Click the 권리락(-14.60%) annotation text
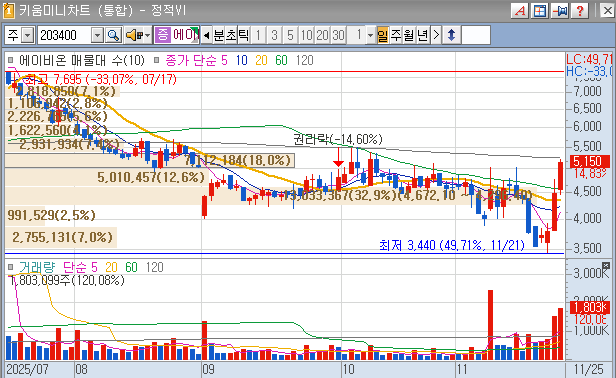Viewport: 616px width, 378px height. coord(338,139)
